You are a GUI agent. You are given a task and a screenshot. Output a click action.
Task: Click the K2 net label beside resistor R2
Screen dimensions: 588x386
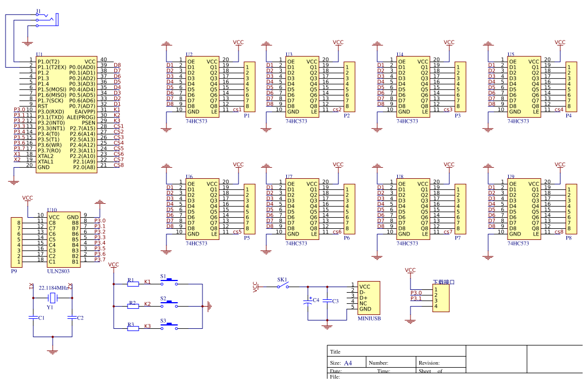coord(148,304)
